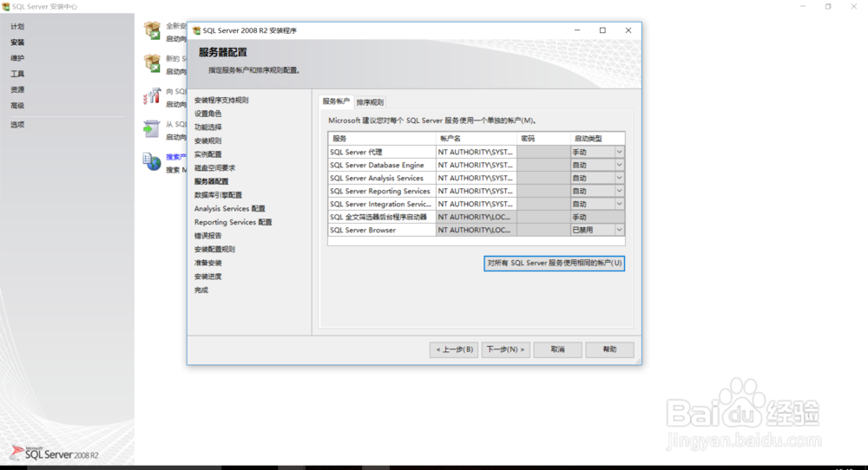868x470 pixels.
Task: Click 安装规则 step in wizard list
Action: pyautogui.click(x=207, y=140)
